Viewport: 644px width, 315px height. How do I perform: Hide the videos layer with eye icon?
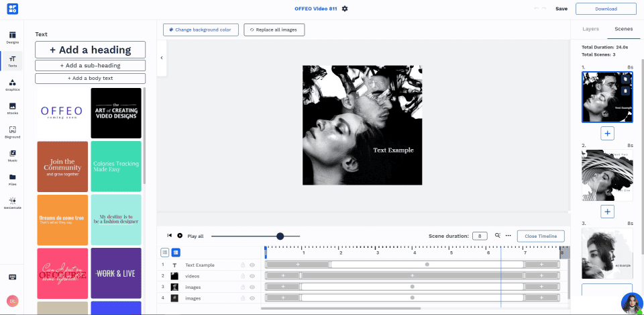pos(252,276)
